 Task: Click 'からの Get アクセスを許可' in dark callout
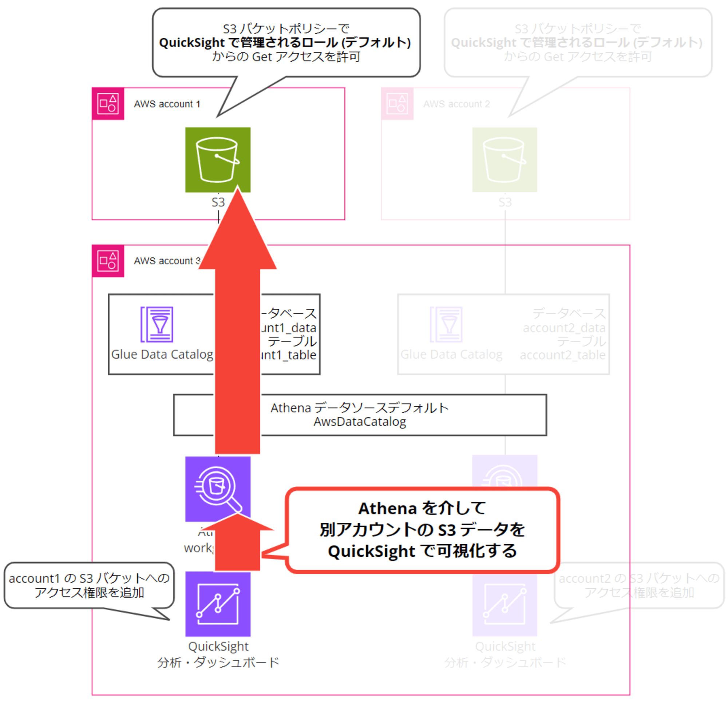coord(286,57)
